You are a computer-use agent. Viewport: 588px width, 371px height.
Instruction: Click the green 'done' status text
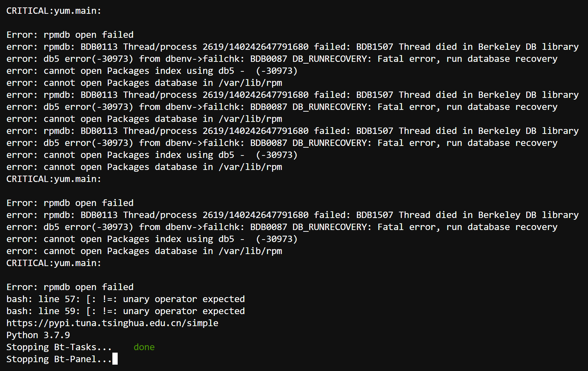[144, 347]
